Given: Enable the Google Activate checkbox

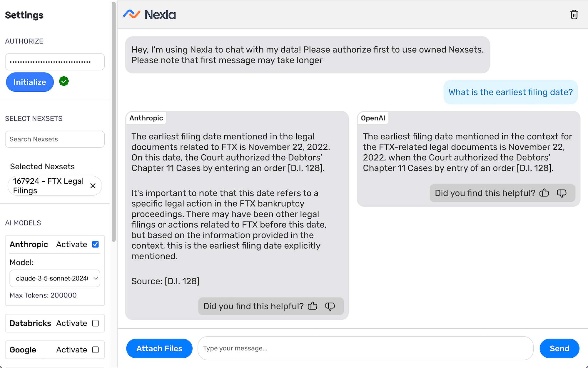Looking at the screenshot, I should pos(95,349).
